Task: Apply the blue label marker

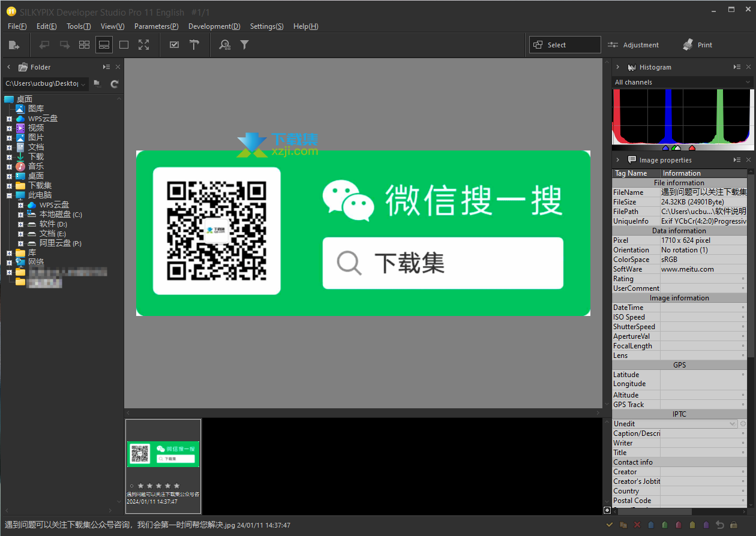Action: (651, 525)
